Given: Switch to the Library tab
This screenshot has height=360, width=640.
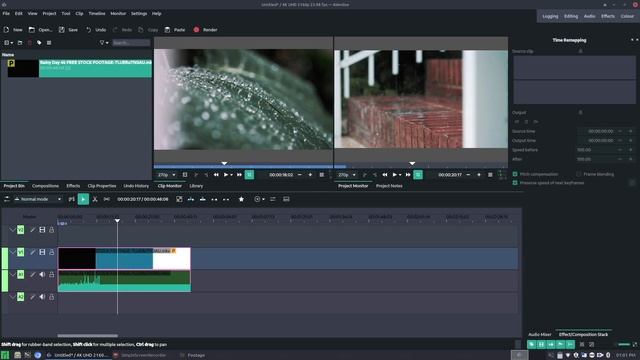Looking at the screenshot, I should (x=196, y=186).
